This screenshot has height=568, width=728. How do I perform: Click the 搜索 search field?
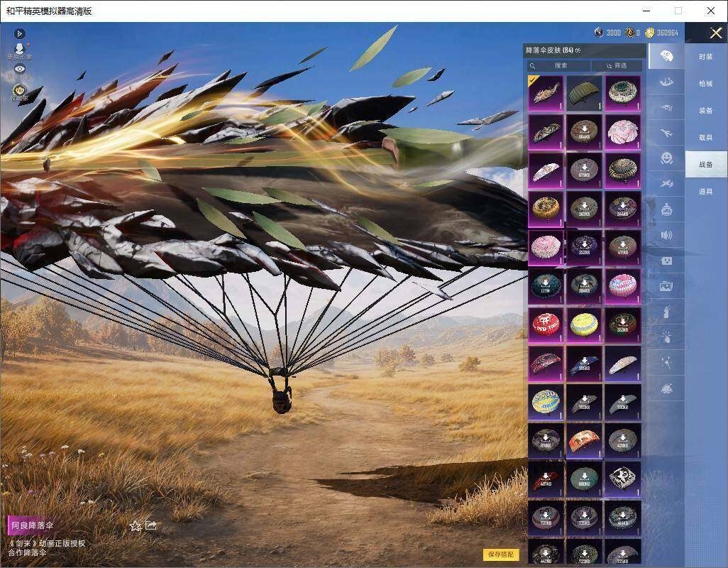coord(558,66)
